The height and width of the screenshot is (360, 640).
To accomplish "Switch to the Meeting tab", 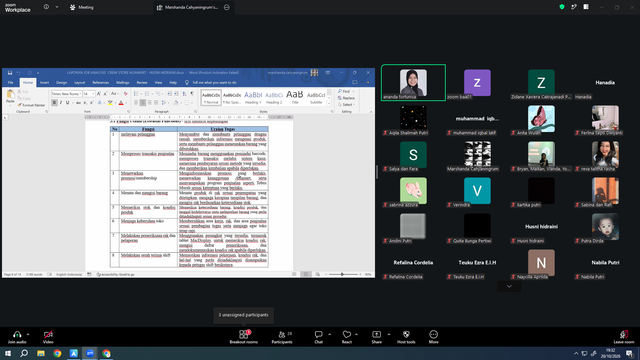I will tap(82, 7).
